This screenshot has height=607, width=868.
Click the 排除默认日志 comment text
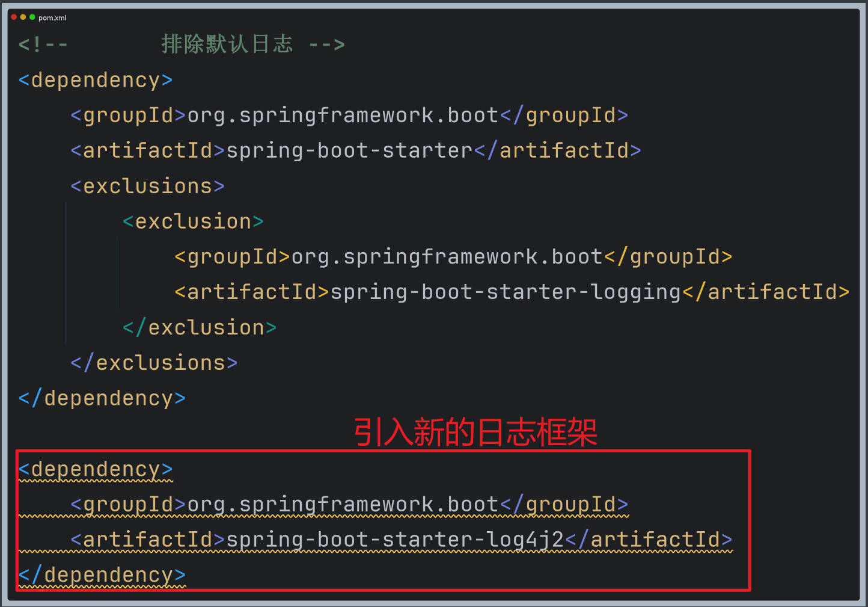click(x=227, y=43)
